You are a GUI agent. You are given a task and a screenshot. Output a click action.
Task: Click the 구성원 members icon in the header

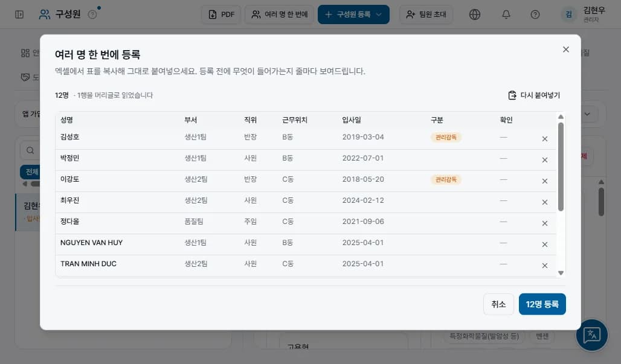click(44, 14)
